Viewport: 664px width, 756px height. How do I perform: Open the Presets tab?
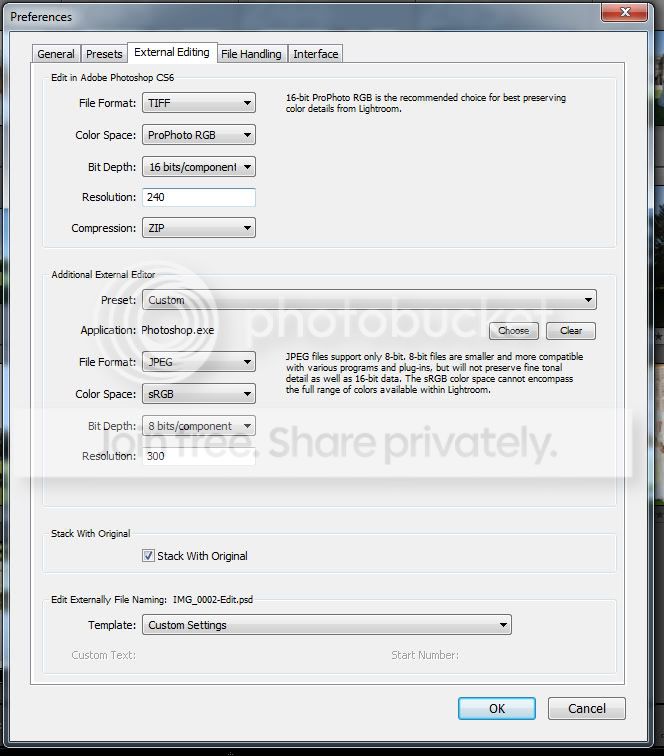[x=104, y=54]
